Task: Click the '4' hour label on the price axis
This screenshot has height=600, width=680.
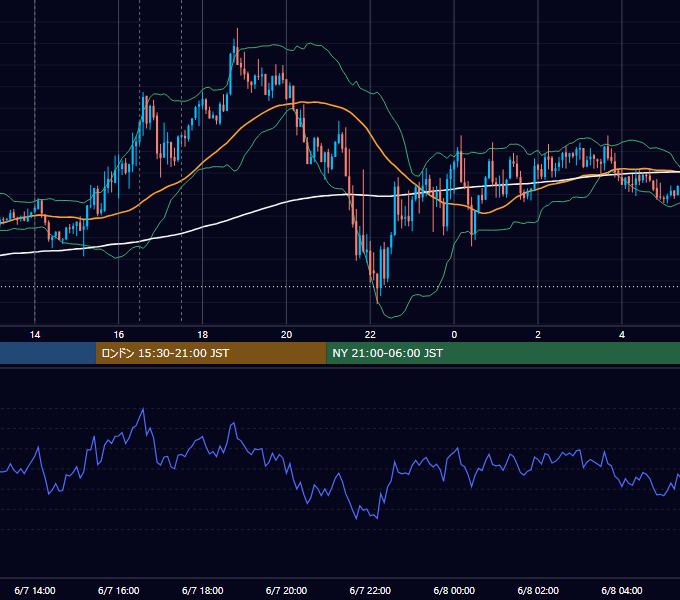Action: pyautogui.click(x=622, y=335)
